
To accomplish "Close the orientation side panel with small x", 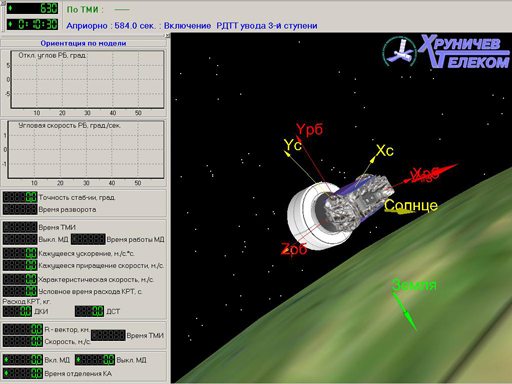I will point(168,36).
